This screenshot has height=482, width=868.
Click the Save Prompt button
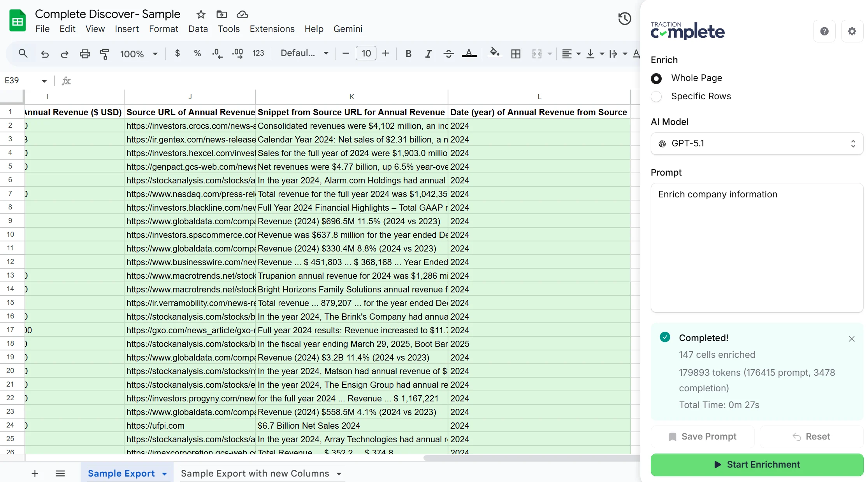pyautogui.click(x=703, y=436)
